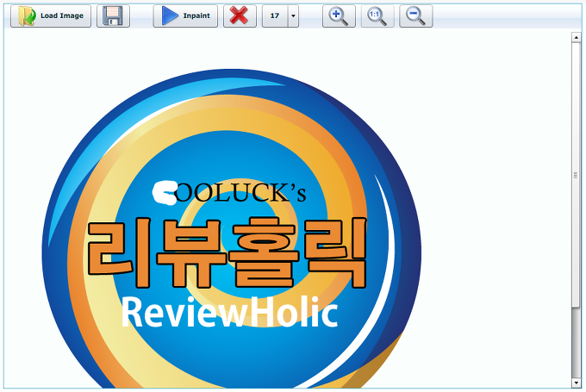Click the vertical scrollbar up arrow
The image size is (586, 392).
[x=576, y=37]
